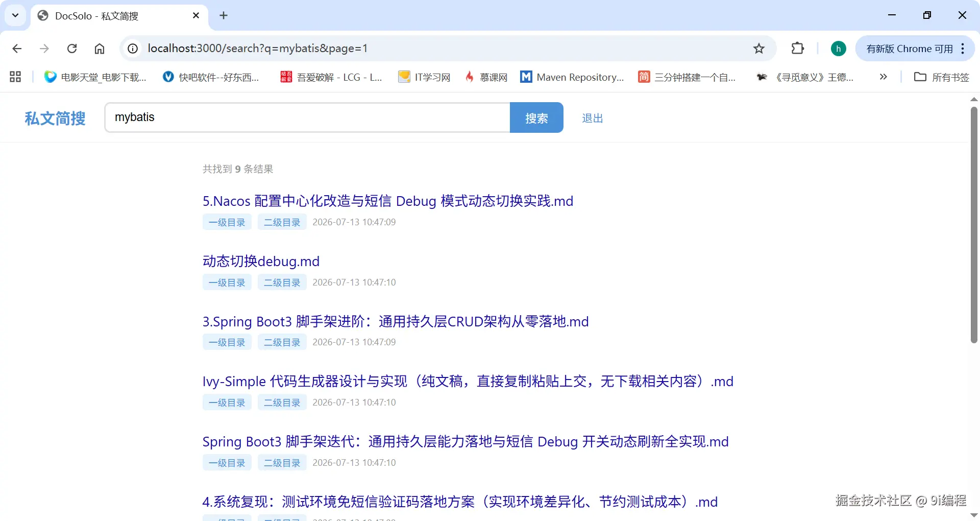The width and height of the screenshot is (980, 521).
Task: Minimize the Chrome window
Action: coord(892,15)
